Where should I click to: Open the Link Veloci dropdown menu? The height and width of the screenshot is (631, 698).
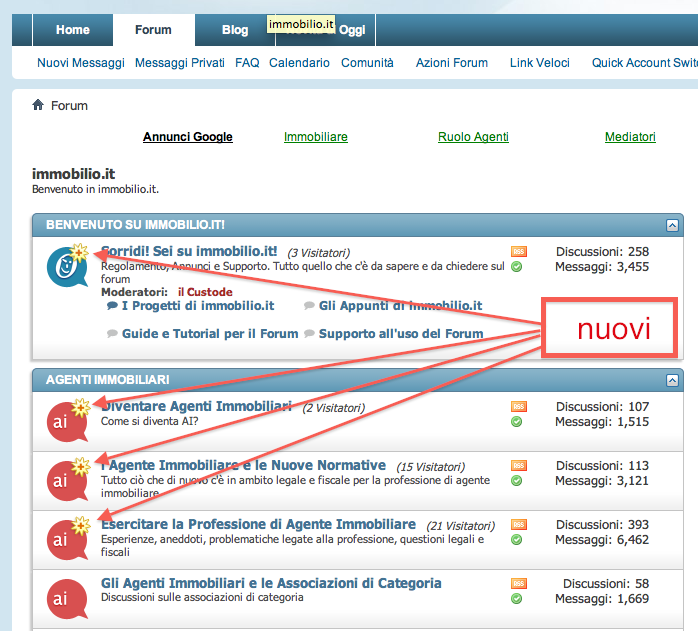[539, 62]
